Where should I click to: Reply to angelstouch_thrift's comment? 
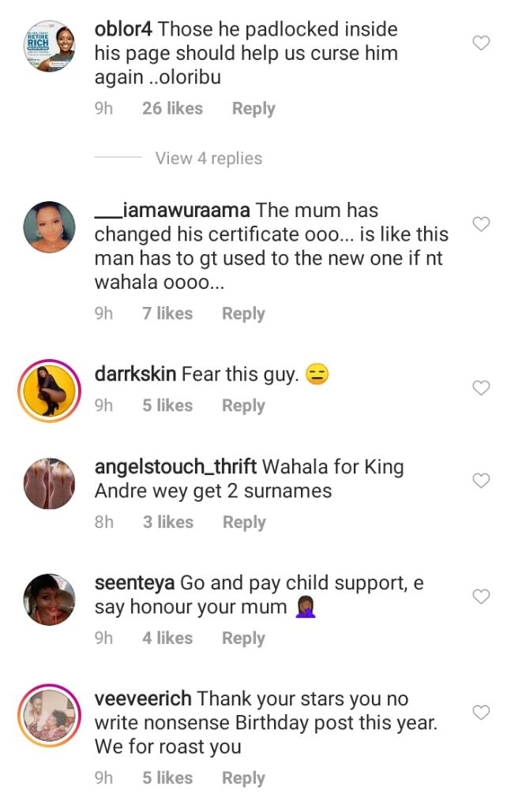244,522
